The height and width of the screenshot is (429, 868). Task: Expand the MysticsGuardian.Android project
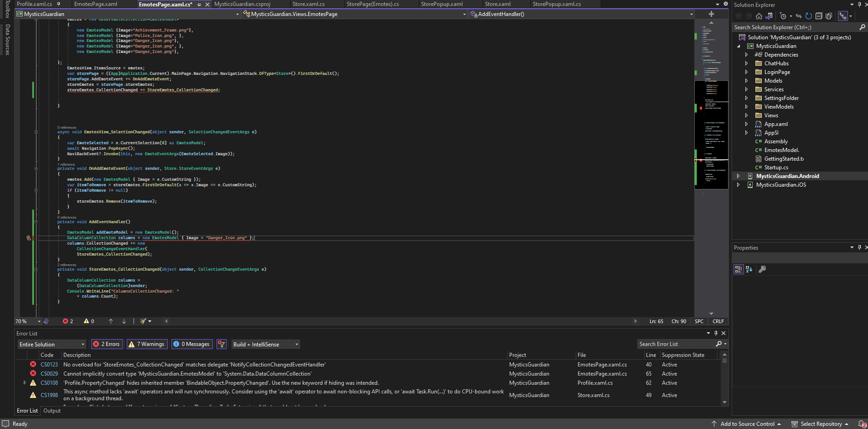pos(738,176)
